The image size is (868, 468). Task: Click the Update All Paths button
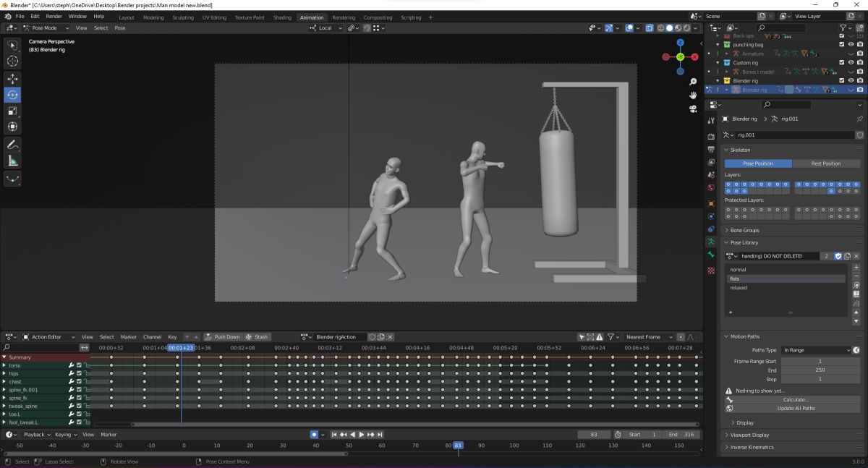coord(795,408)
